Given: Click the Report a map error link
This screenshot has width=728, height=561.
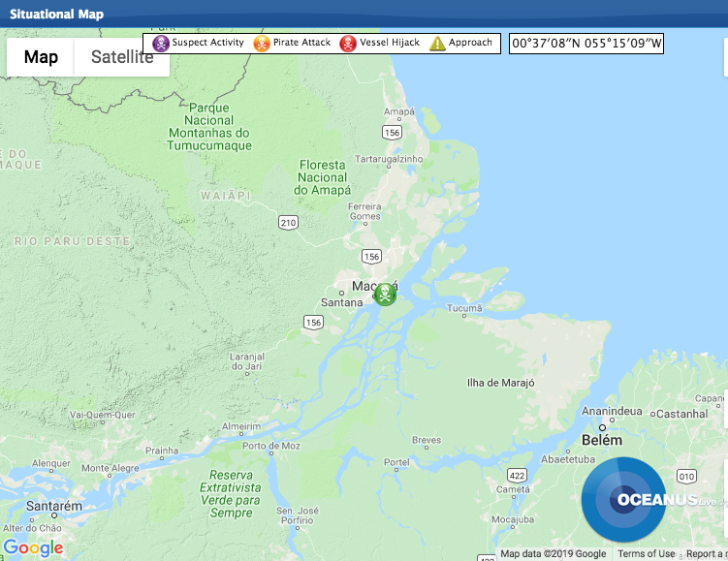Looking at the screenshot, I should (x=707, y=554).
